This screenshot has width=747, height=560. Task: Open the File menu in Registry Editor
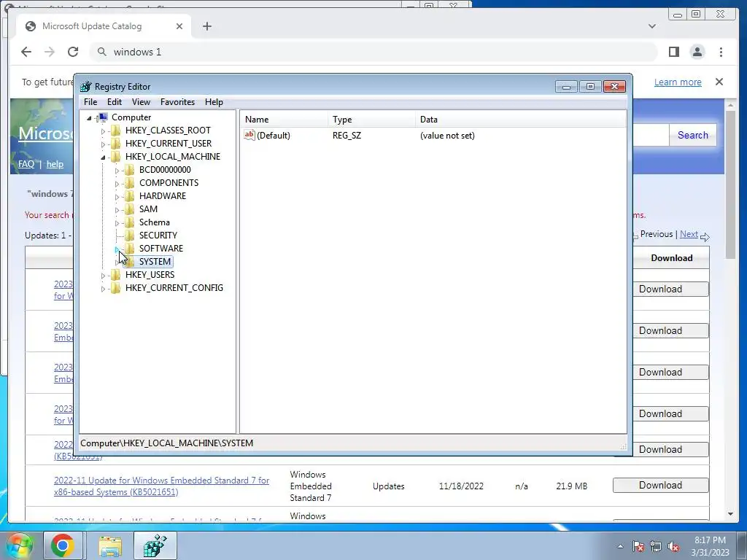pyautogui.click(x=90, y=102)
